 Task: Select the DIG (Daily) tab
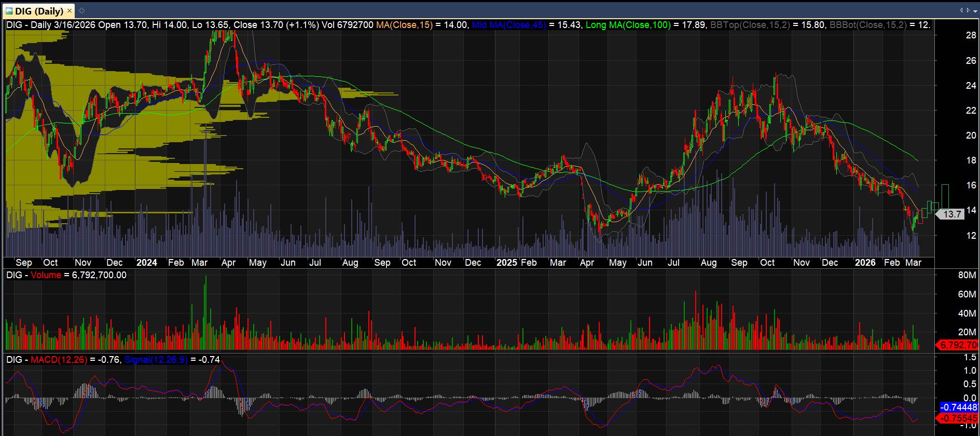click(x=39, y=11)
